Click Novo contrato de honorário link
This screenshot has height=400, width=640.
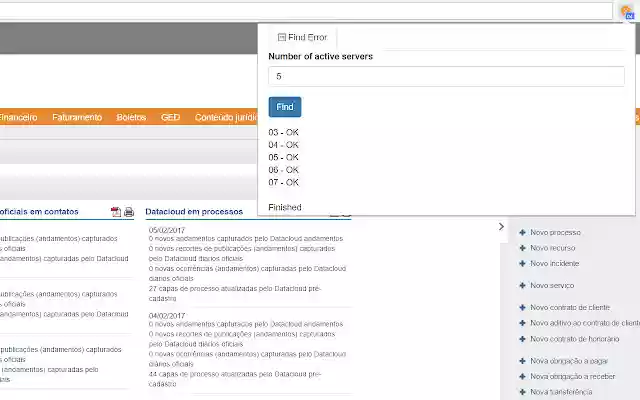574,339
